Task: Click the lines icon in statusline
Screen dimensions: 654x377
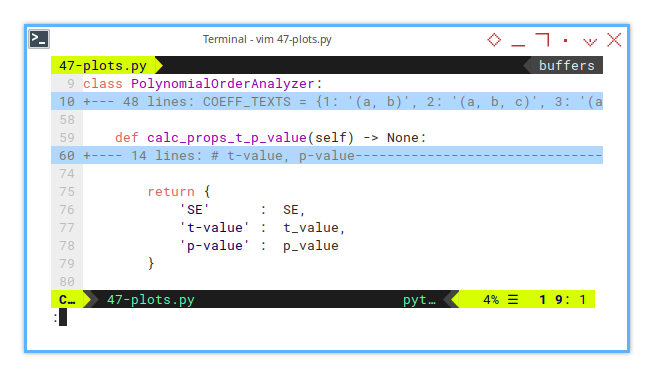Action: coord(513,299)
